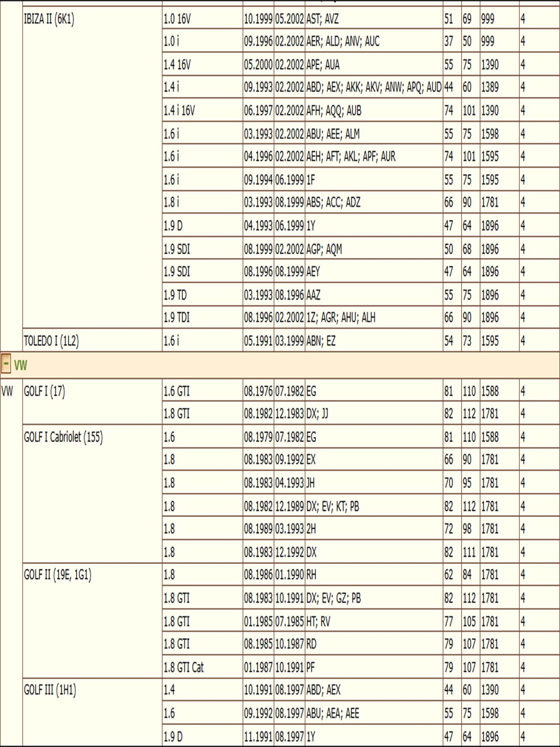Viewport: 560px width, 747px height.
Task: Click the 1.9 TDI engine type cell
Action: [176, 317]
